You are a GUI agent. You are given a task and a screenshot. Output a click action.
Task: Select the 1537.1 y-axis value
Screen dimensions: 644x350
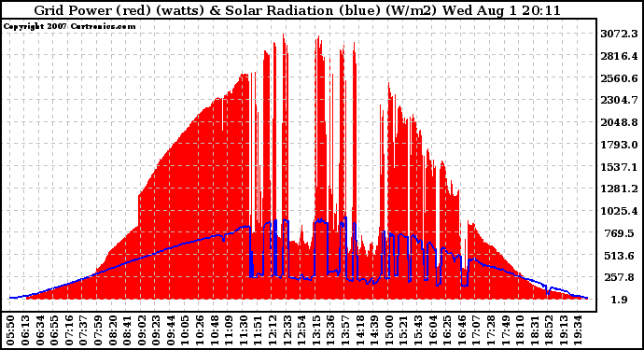pos(619,167)
